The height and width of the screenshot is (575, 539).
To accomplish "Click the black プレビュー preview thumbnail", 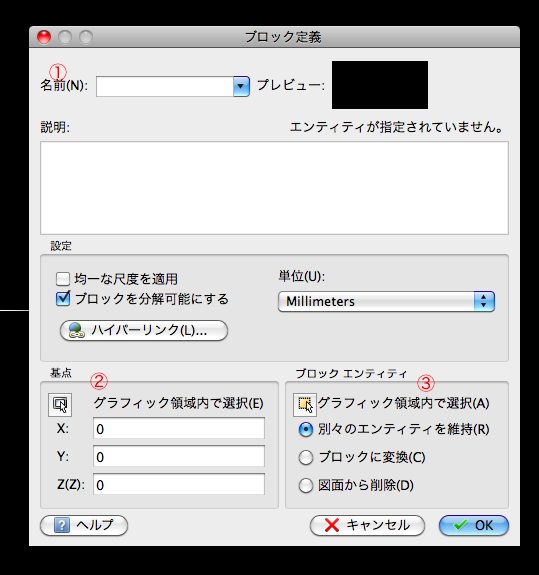I will click(380, 85).
